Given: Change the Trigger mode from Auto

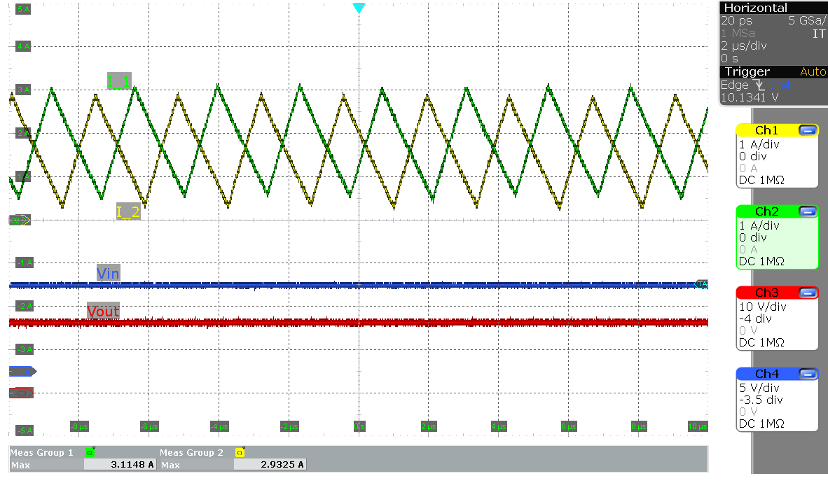Looking at the screenshot, I should [x=813, y=71].
